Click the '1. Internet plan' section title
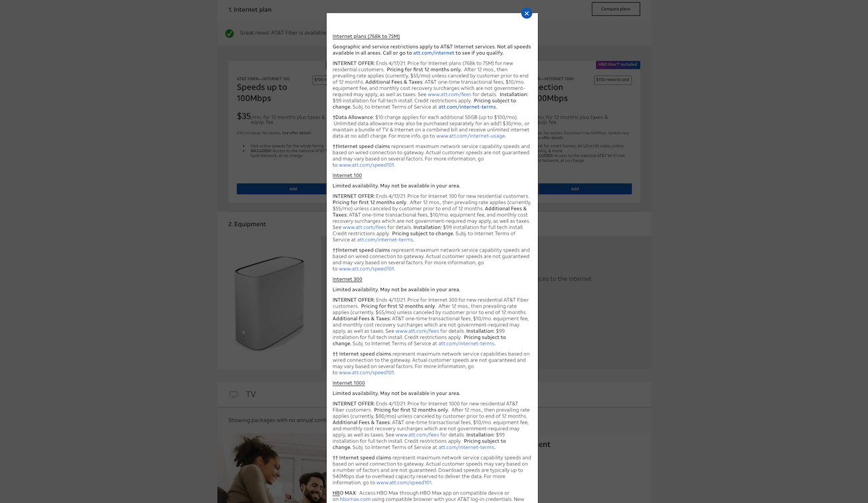The width and height of the screenshot is (868, 503). click(x=250, y=9)
